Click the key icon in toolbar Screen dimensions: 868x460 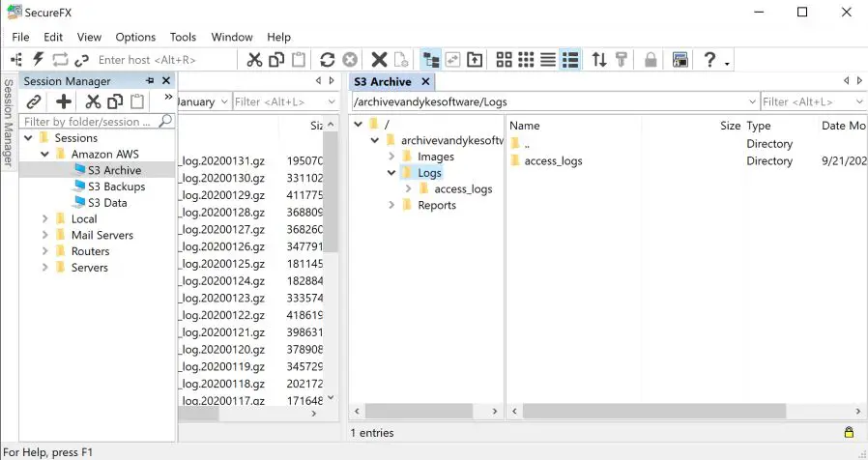[x=622, y=59]
